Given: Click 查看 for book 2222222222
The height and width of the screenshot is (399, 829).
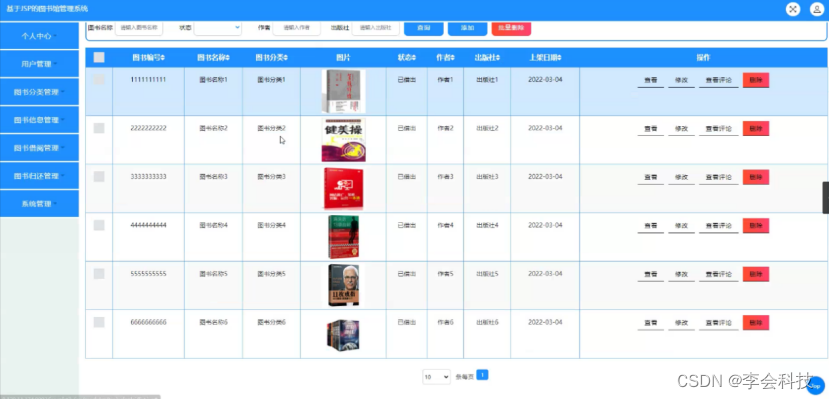Looking at the screenshot, I should pyautogui.click(x=651, y=129).
